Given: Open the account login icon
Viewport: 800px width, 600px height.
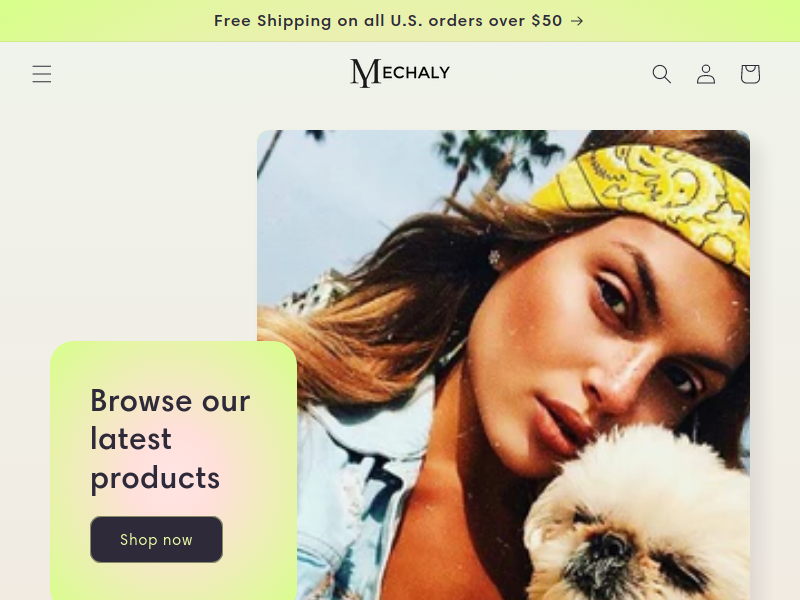Looking at the screenshot, I should click(x=706, y=74).
